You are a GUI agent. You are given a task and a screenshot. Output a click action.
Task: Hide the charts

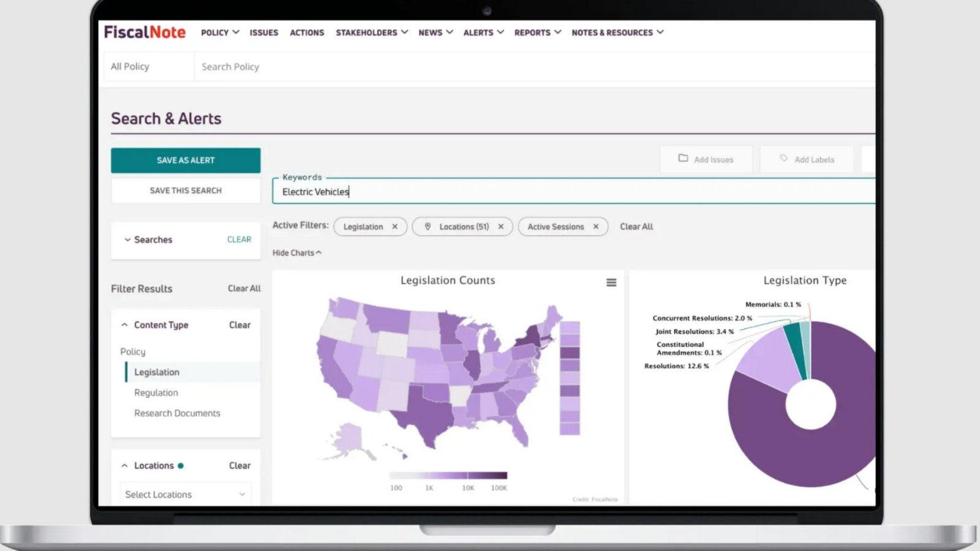[297, 253]
